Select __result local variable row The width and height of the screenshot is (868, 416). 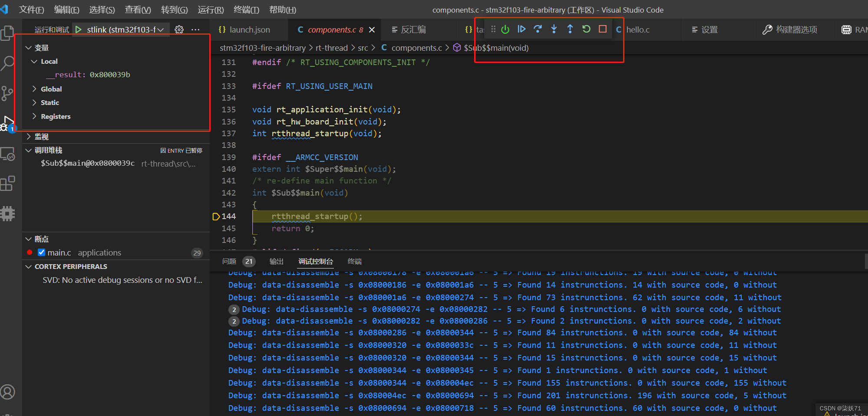116,75
